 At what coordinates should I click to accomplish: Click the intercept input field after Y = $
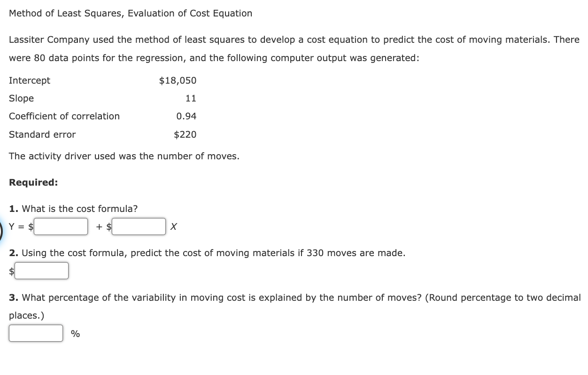click(x=61, y=226)
